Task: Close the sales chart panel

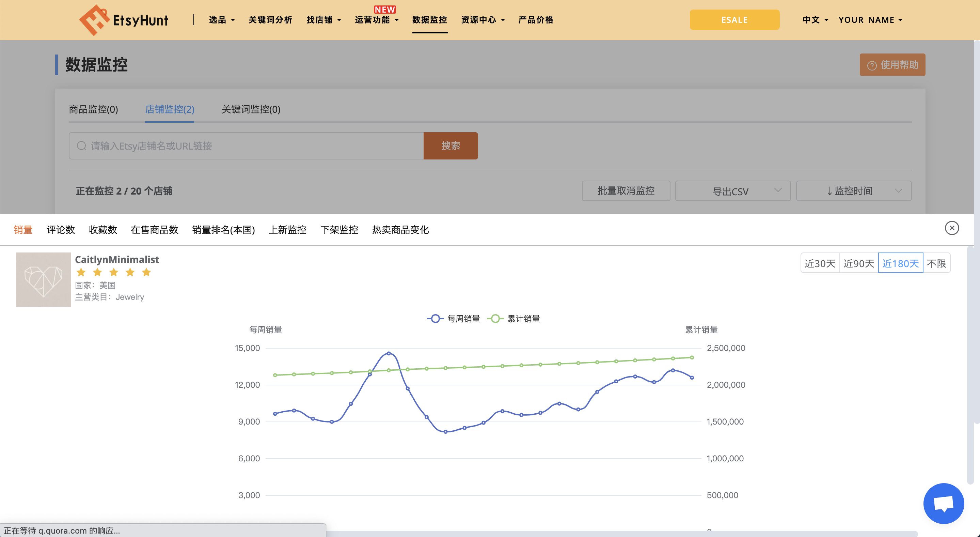Action: point(952,228)
